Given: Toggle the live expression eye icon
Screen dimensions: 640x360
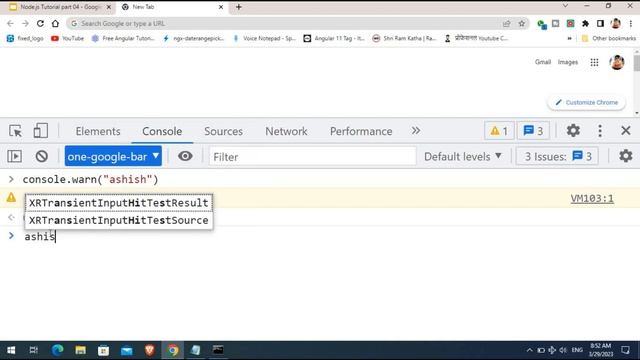Looking at the screenshot, I should tap(185, 156).
